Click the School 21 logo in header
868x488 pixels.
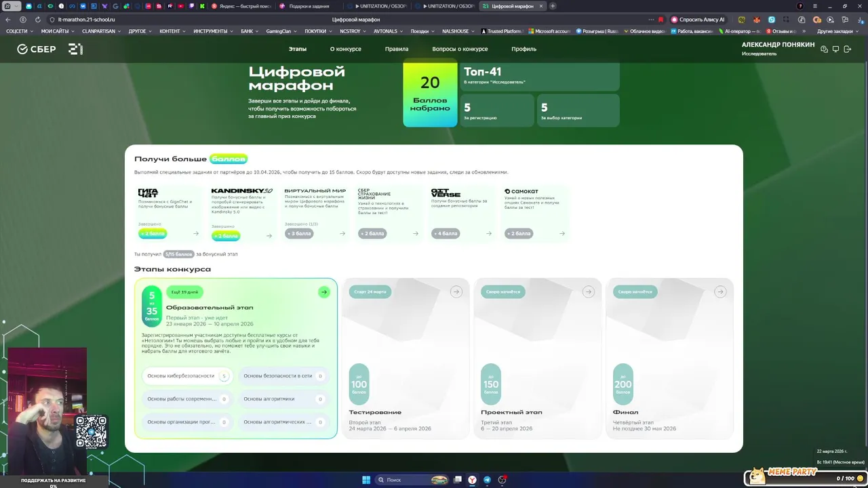click(75, 49)
